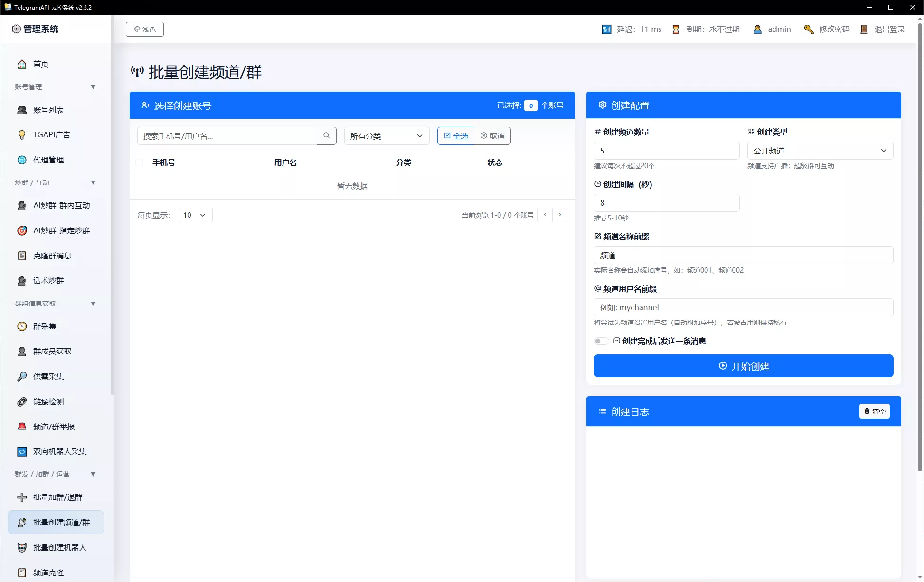Click 双向机器人采集 sync icon
Viewport: 924px width, 582px height.
pos(22,452)
